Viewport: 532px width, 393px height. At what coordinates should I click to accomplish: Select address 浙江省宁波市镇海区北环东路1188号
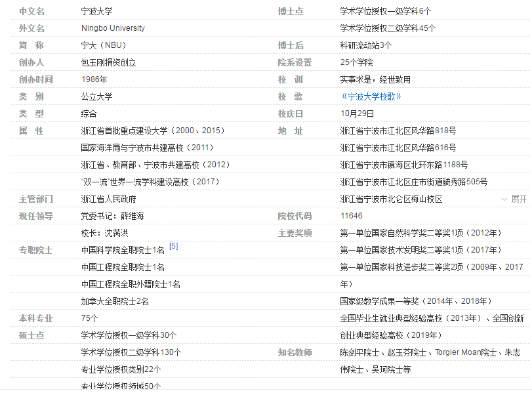click(404, 165)
